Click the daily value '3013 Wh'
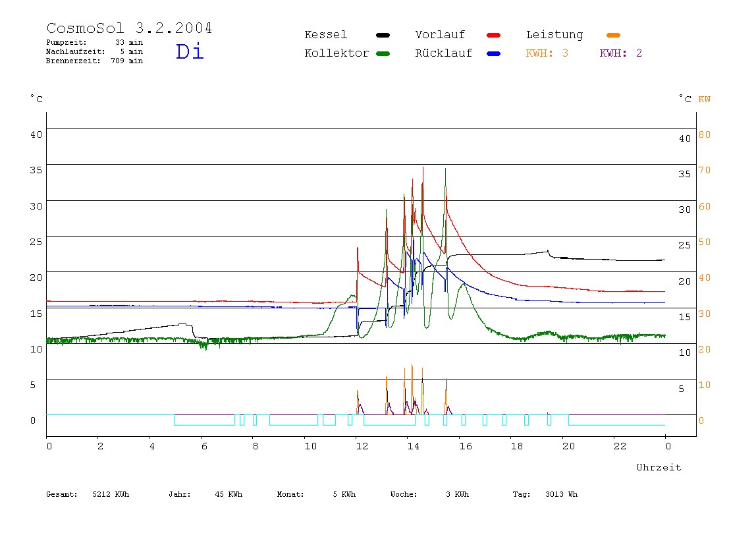This screenshot has height=535, width=756. [x=562, y=494]
